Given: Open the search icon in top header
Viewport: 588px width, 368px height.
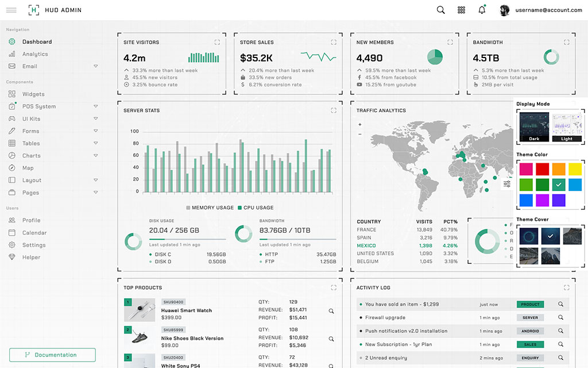Looking at the screenshot, I should pyautogui.click(x=440, y=10).
